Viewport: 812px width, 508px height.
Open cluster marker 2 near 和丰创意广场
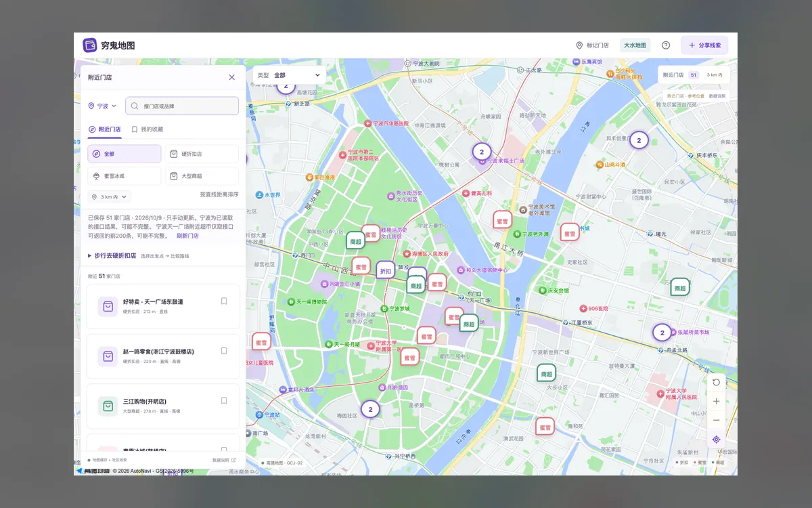[x=639, y=140]
